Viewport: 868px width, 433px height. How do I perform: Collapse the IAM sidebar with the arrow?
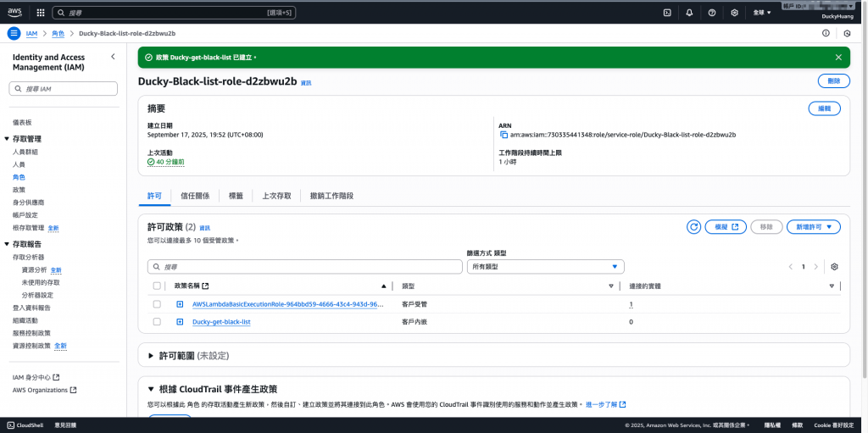point(113,57)
